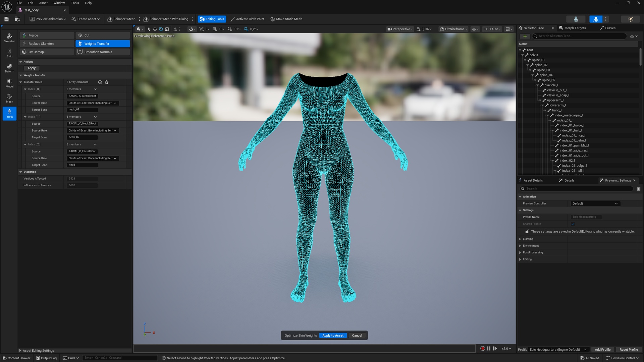Open the Tools menu
The height and width of the screenshot is (362, 644).
[75, 3]
